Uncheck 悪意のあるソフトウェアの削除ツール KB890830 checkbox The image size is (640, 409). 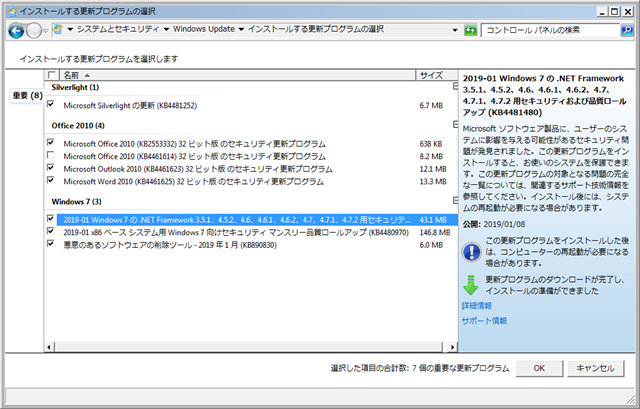pos(51,244)
